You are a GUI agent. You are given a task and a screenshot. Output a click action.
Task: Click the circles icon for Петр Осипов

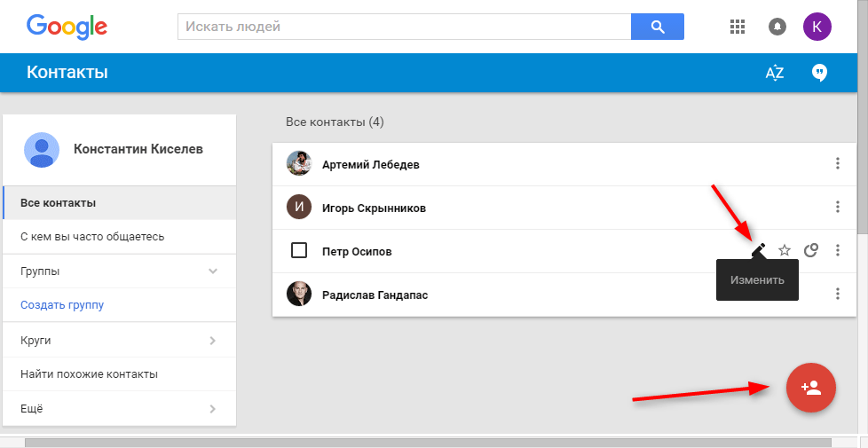pos(810,251)
